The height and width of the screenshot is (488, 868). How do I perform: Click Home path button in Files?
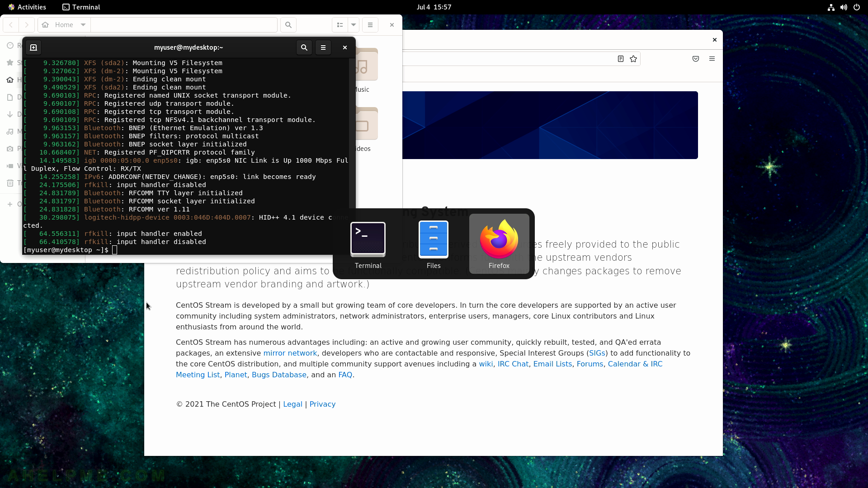[x=58, y=25]
